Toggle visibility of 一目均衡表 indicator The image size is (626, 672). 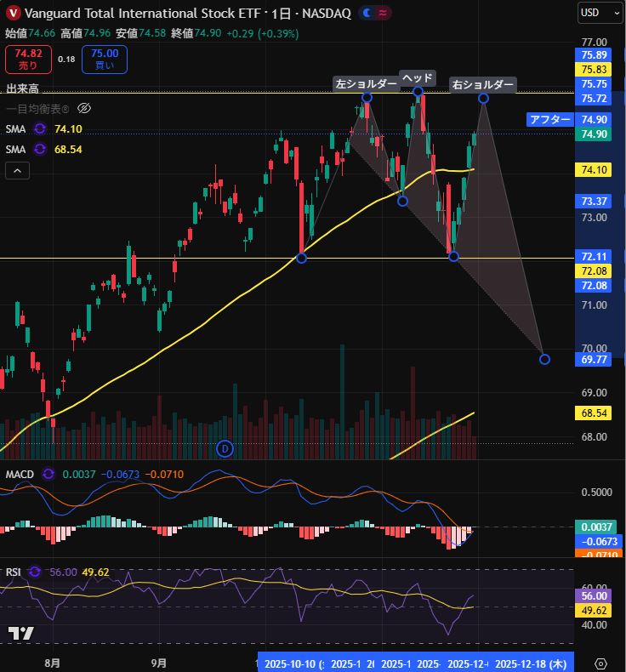[x=83, y=108]
